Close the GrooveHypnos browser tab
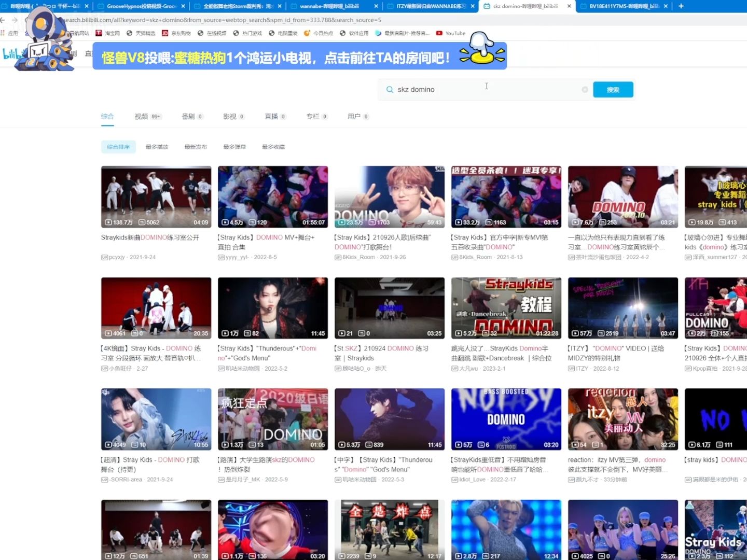The width and height of the screenshot is (747, 560). [183, 6]
